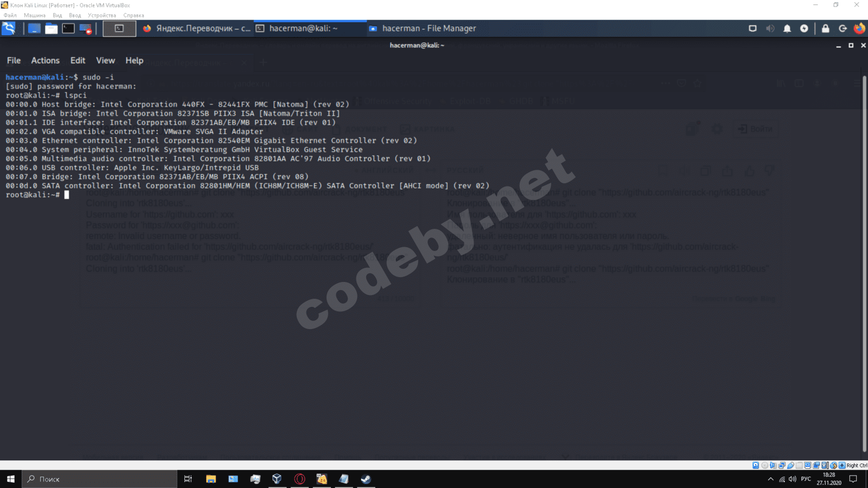
Task: Launch the file manager from Kali panel launcher
Action: pos(52,28)
